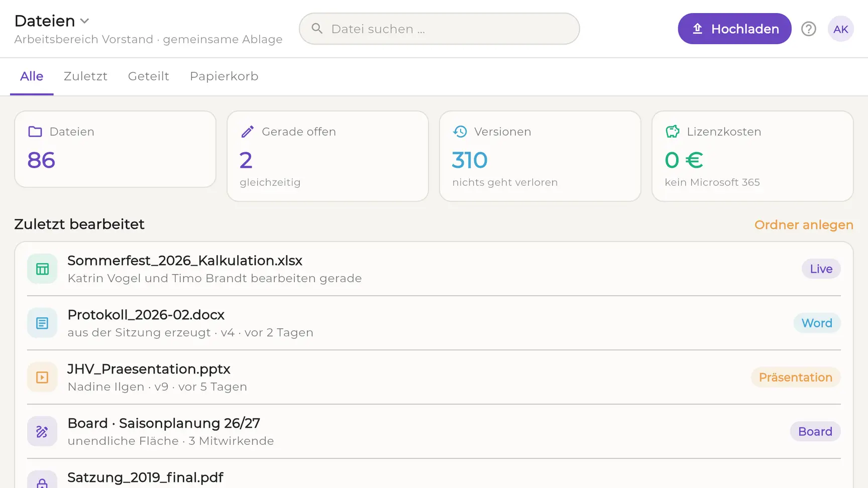This screenshot has width=868, height=488.
Task: Click the 310 versions count
Action: pos(470,161)
